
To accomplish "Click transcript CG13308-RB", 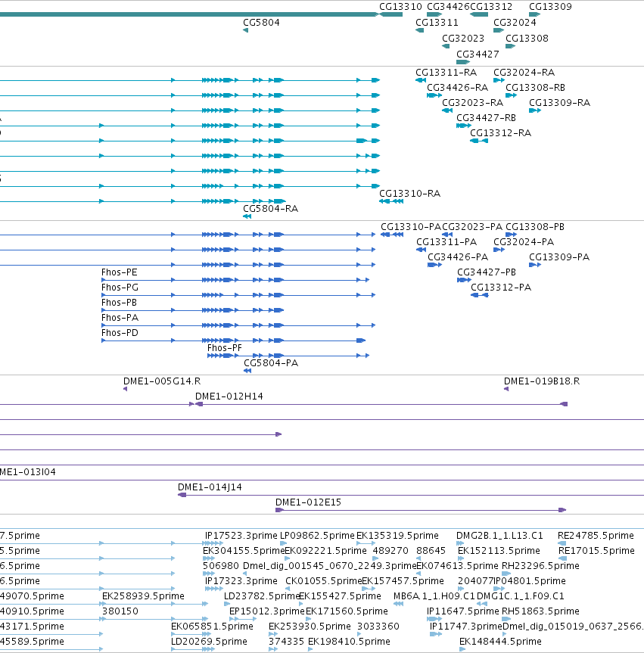I will 535,88.
